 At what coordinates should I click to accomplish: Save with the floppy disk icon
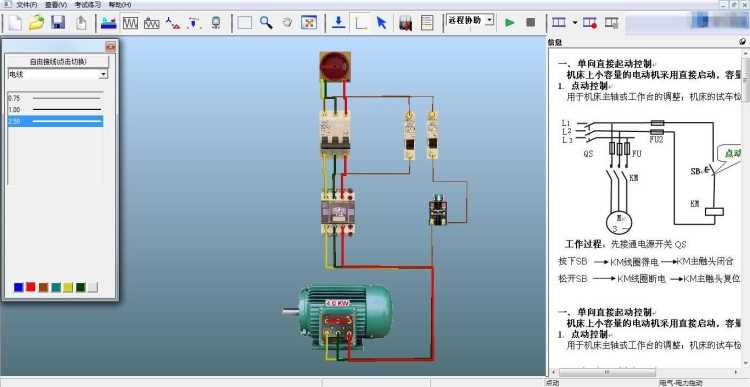(x=58, y=22)
